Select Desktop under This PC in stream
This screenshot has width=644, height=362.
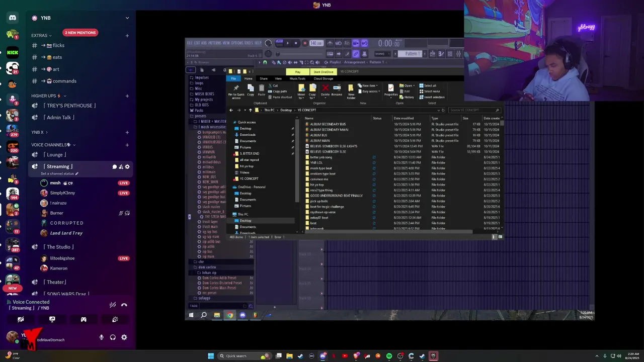246,221
